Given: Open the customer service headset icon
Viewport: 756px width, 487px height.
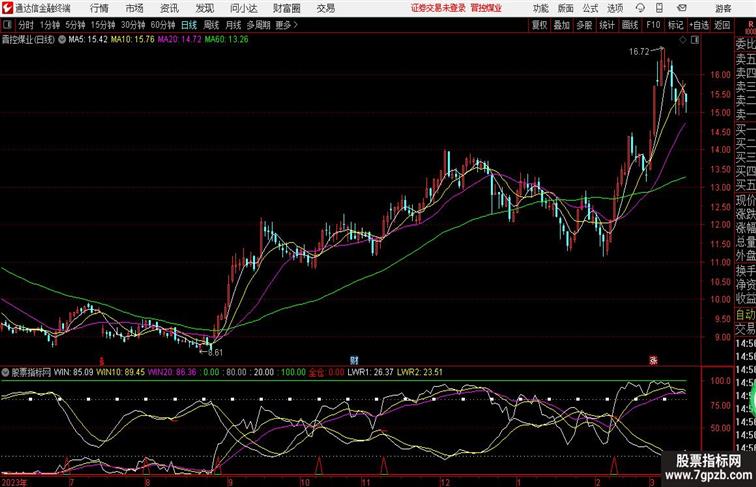Looking at the screenshot, I should click(x=640, y=8).
